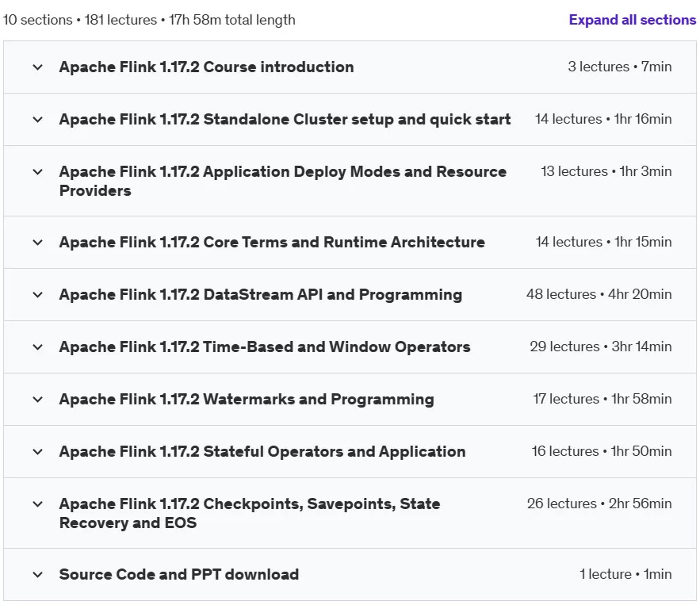Select the Apache Flink Course introduction title
The height and width of the screenshot is (605, 700).
pos(206,67)
